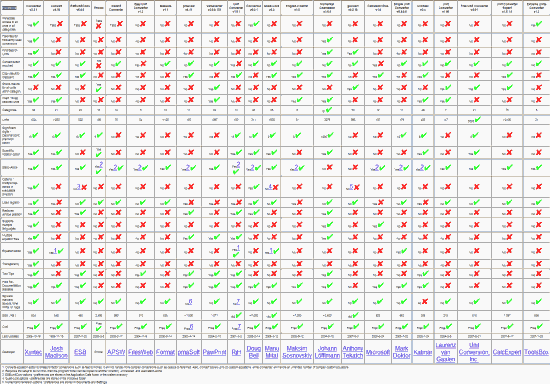The image size is (550, 384).
Task: Open footnote 4 link in Manu Mital column
Action: tap(270, 187)
